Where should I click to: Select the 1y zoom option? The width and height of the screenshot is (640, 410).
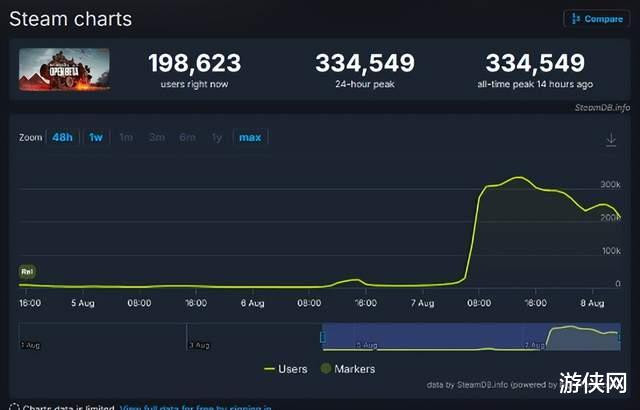point(217,137)
